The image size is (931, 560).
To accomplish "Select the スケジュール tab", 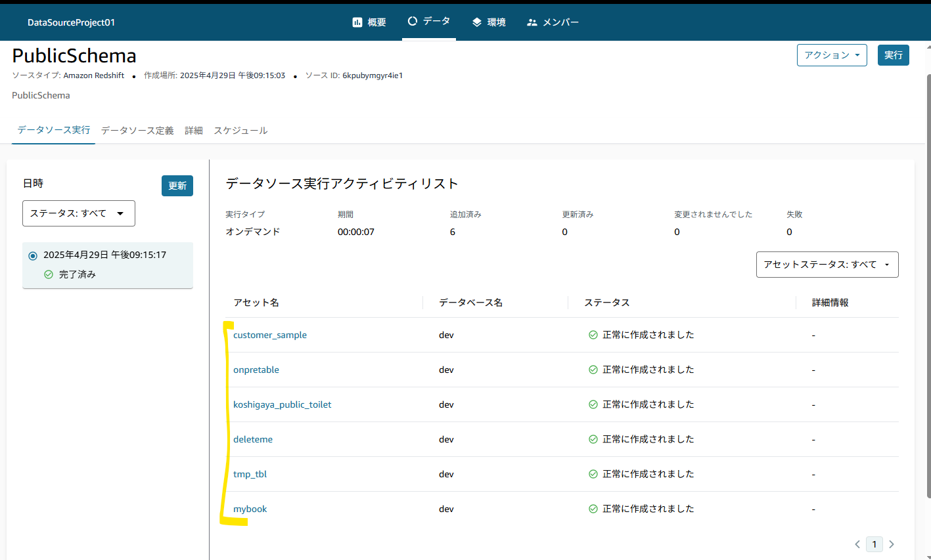I will click(240, 131).
